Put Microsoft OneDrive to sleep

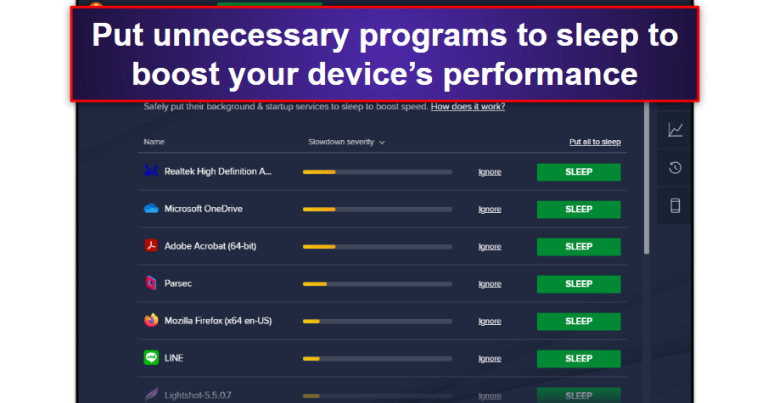click(x=578, y=209)
